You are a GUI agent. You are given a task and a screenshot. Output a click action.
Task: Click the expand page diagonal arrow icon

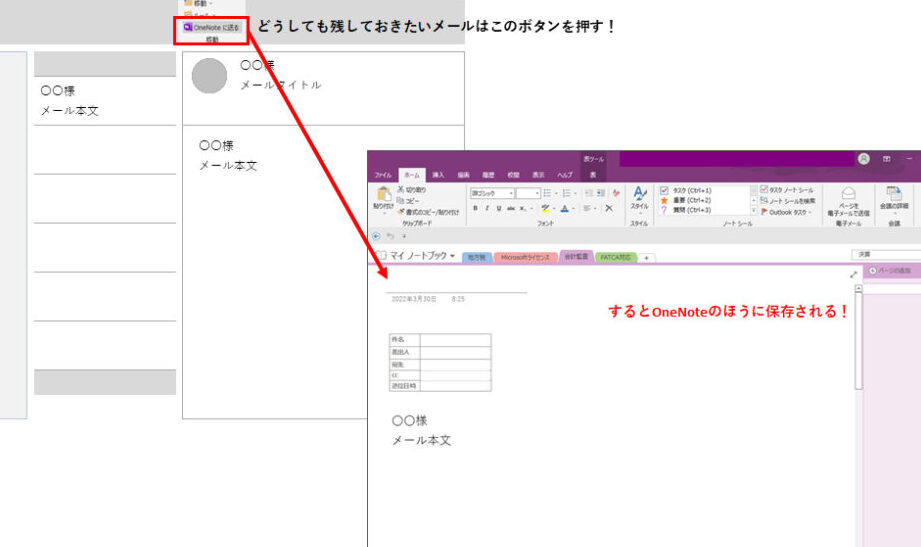pos(853,274)
